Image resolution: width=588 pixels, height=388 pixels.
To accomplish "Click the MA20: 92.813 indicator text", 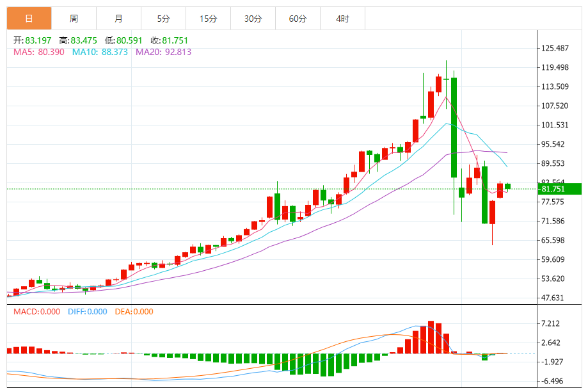I will (164, 52).
